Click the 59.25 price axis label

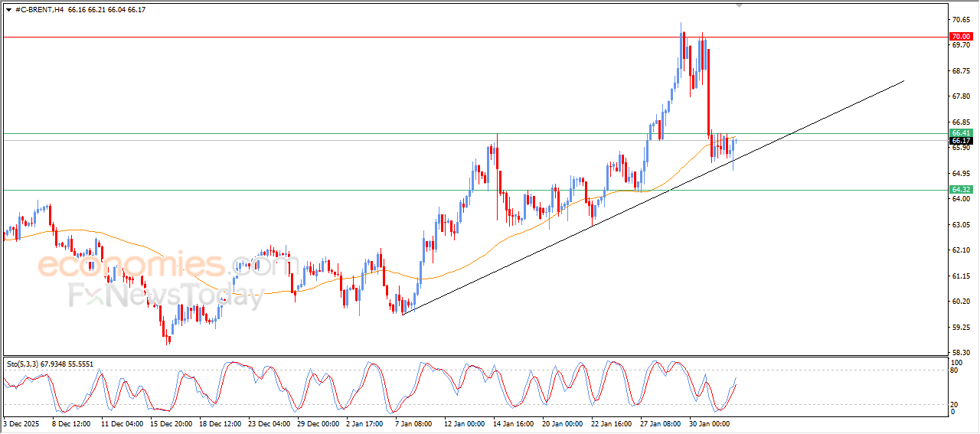(x=961, y=328)
